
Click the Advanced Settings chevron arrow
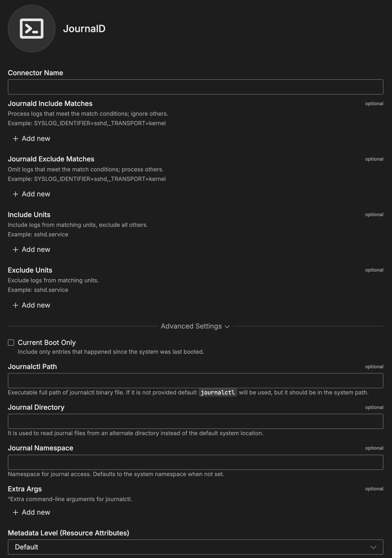pos(227,327)
